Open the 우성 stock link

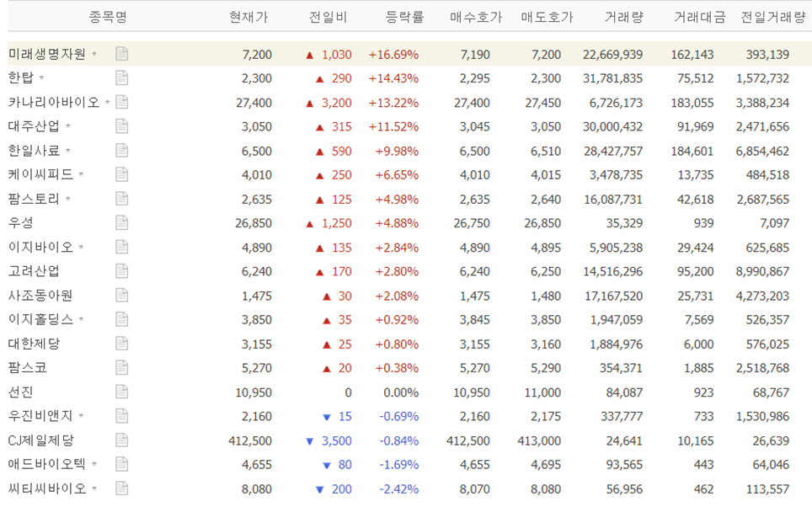coord(21,222)
